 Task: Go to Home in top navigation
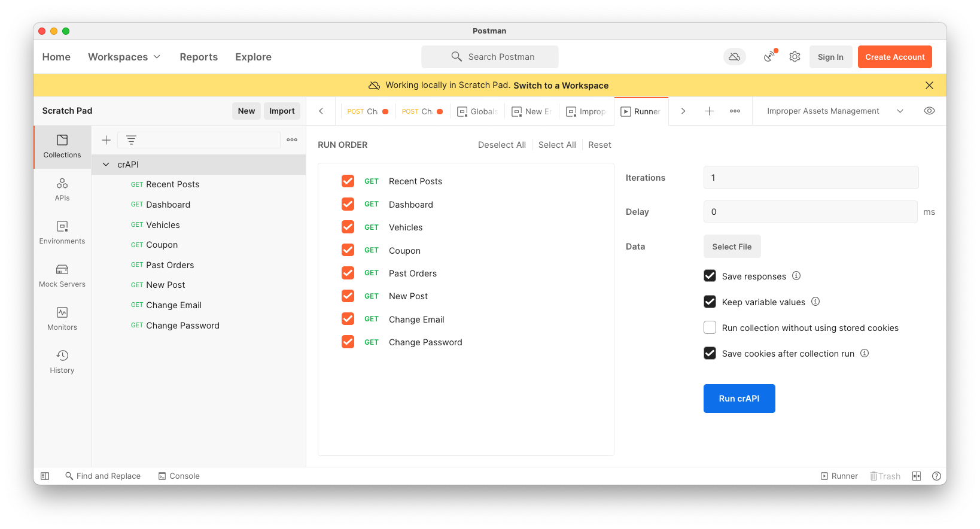(x=56, y=57)
